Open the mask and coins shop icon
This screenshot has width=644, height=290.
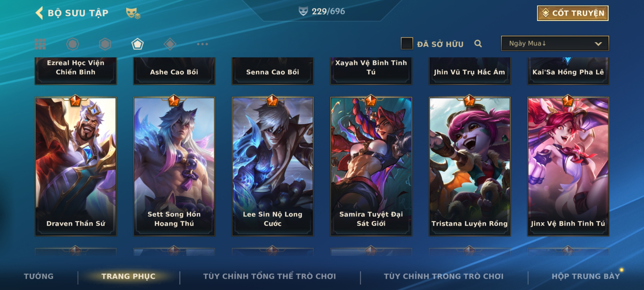pyautogui.click(x=133, y=13)
